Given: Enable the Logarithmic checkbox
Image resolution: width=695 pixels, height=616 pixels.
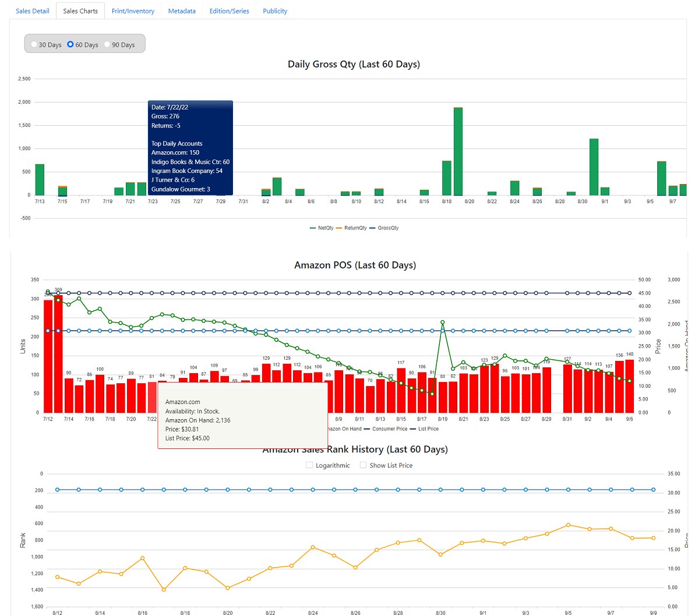Looking at the screenshot, I should coord(309,465).
